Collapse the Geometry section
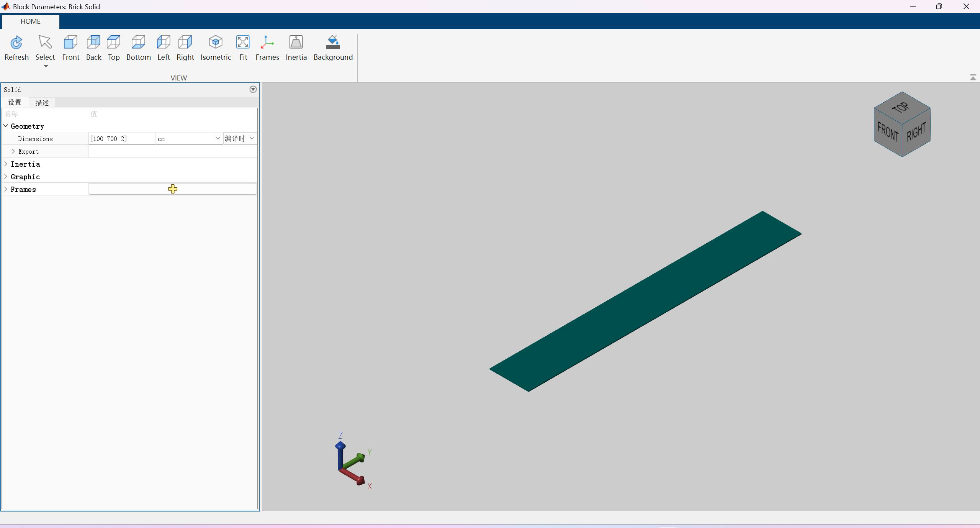The height and width of the screenshot is (528, 980). 6,126
